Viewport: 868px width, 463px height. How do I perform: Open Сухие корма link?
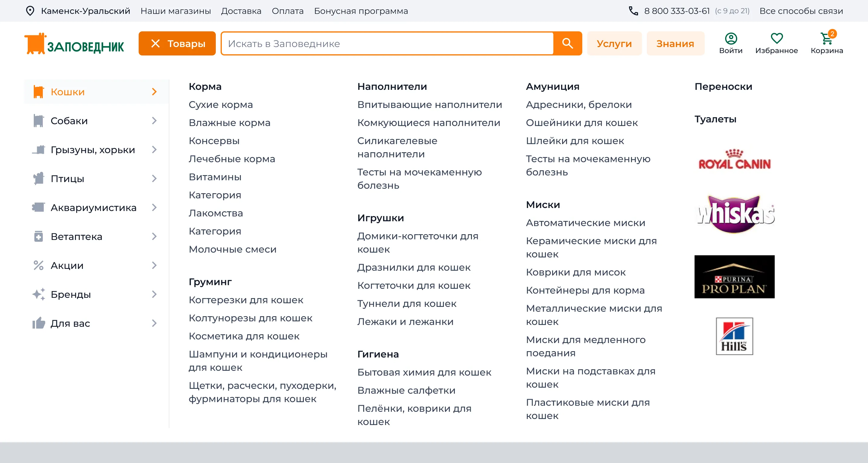pos(220,105)
